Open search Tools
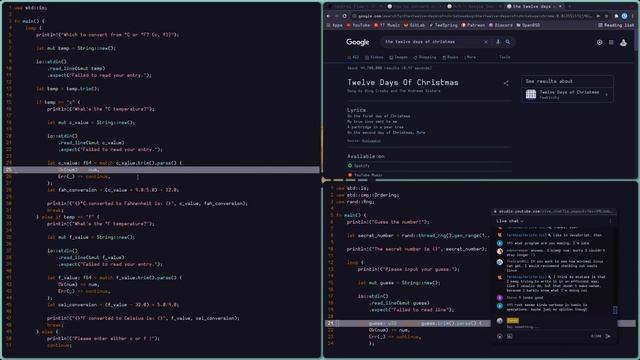 tap(504, 57)
